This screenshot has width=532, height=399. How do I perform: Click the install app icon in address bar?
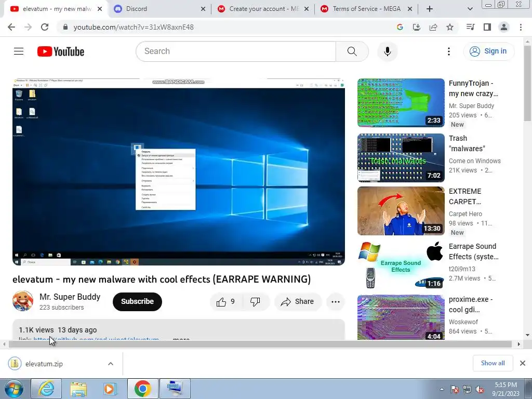click(x=416, y=27)
